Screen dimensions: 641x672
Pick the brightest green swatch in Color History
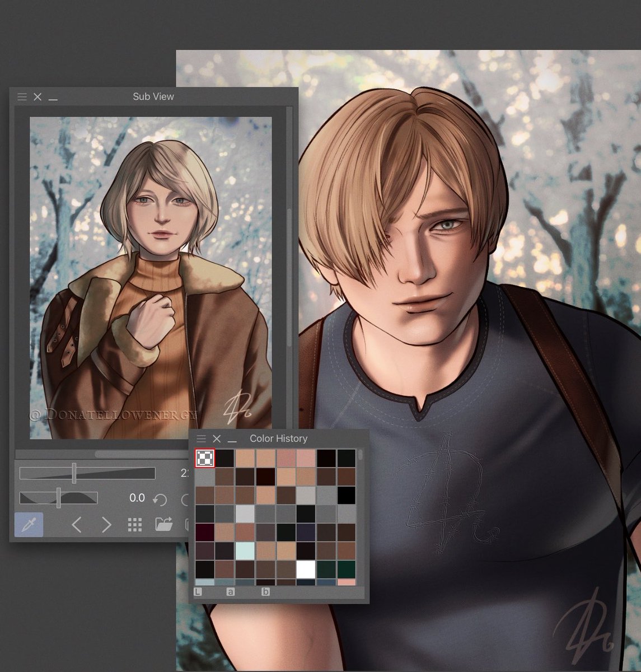pyautogui.click(x=347, y=570)
